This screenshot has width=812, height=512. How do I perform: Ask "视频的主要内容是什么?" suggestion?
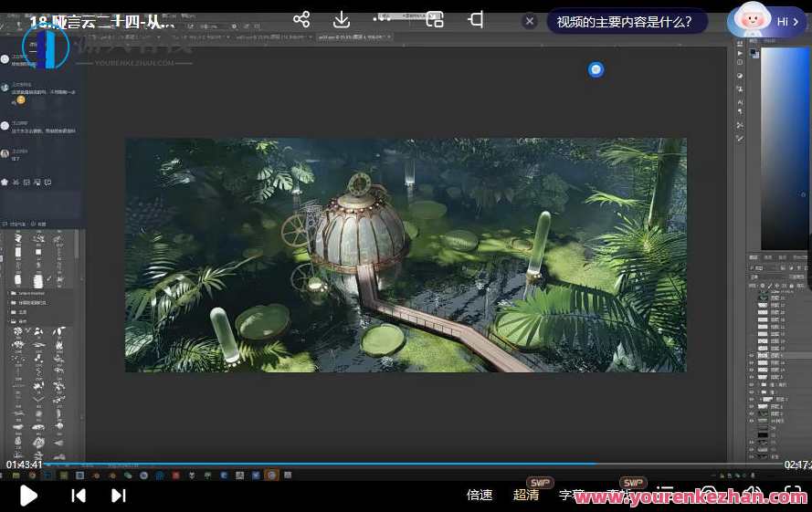(x=625, y=21)
